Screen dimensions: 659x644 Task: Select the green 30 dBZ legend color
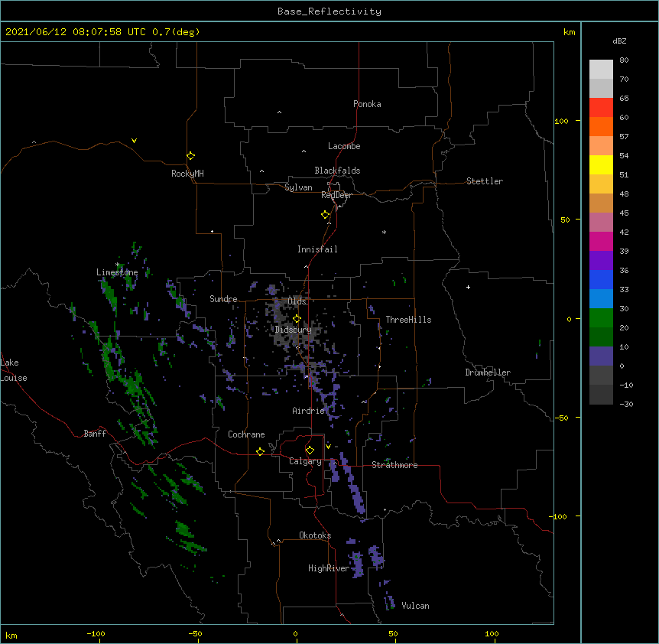click(601, 318)
